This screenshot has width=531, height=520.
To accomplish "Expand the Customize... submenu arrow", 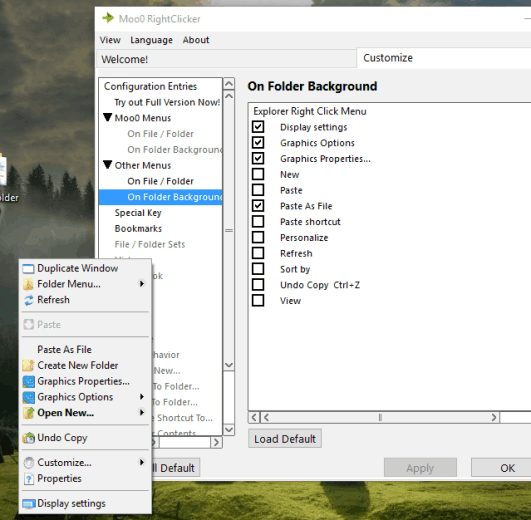I will point(142,462).
